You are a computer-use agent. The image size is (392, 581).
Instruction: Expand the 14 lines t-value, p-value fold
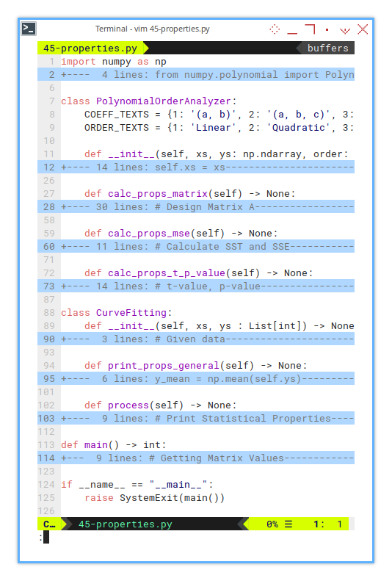196,286
